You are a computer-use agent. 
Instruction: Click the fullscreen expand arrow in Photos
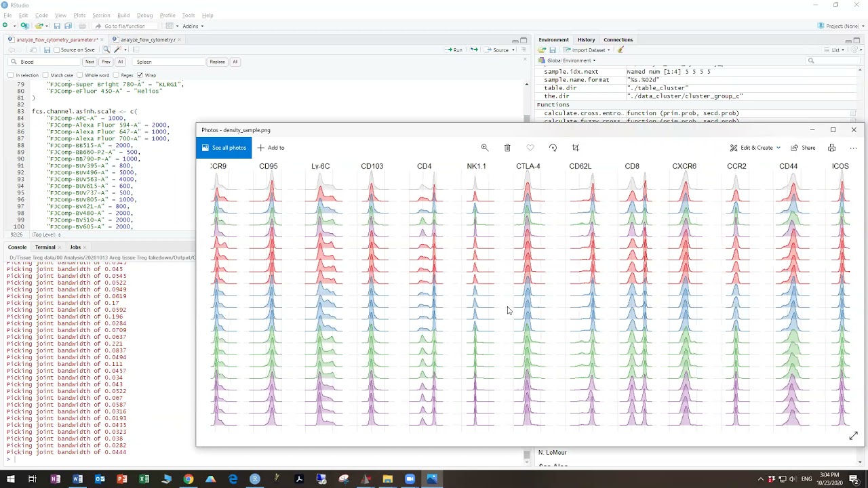point(853,436)
